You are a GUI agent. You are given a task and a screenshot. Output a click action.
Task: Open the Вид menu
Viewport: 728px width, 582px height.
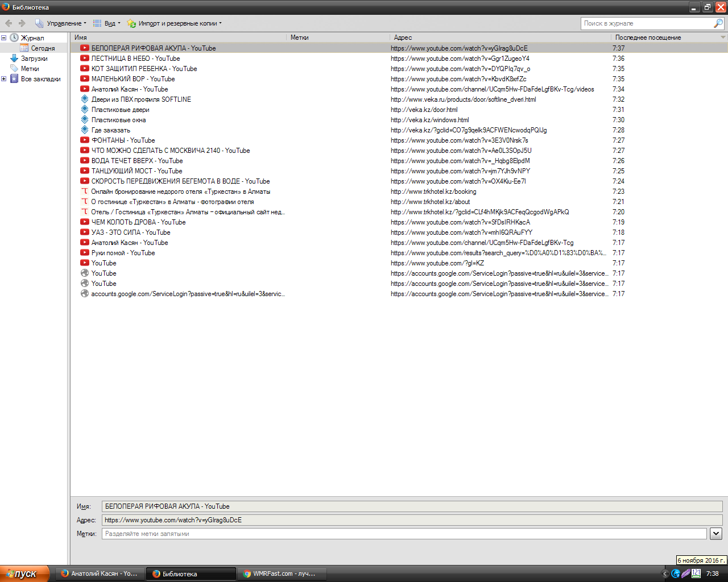pyautogui.click(x=107, y=23)
